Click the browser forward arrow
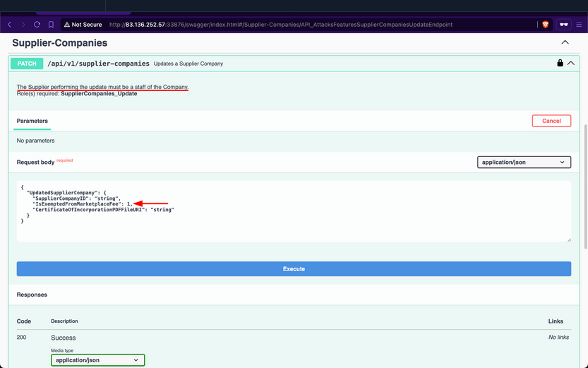This screenshot has height=368, width=588. (x=23, y=25)
